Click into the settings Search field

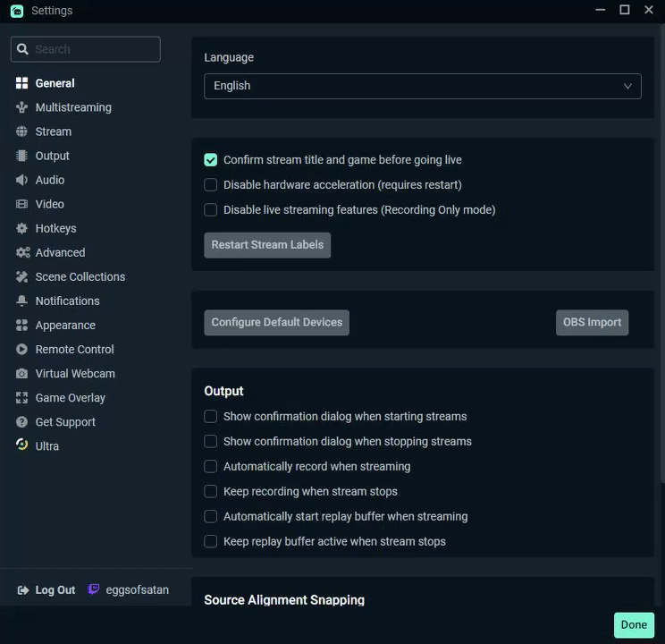[x=86, y=49]
